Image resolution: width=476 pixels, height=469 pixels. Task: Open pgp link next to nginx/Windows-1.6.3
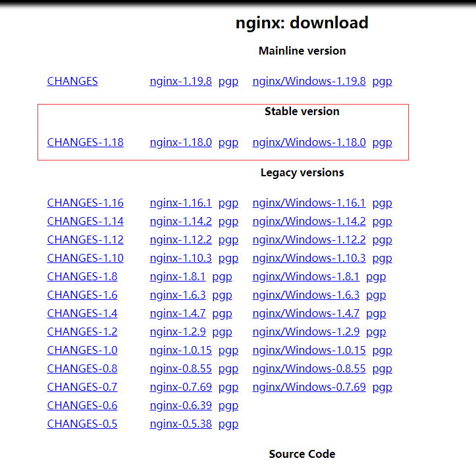[376, 295]
